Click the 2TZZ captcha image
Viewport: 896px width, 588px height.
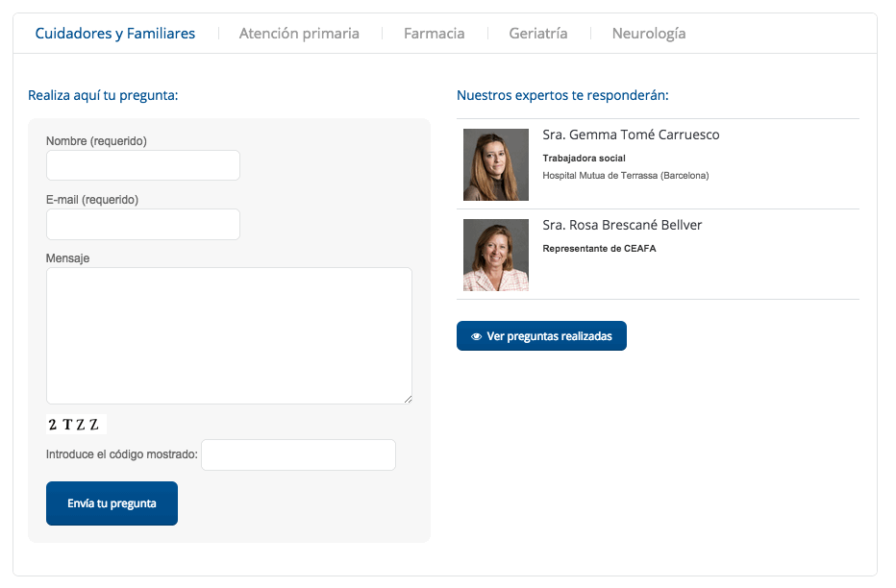pos(76,425)
